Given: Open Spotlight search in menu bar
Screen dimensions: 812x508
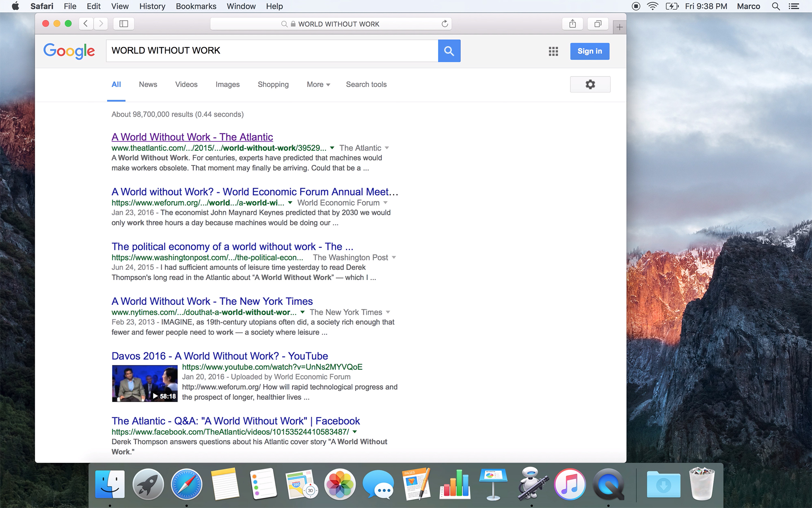Looking at the screenshot, I should click(x=775, y=6).
